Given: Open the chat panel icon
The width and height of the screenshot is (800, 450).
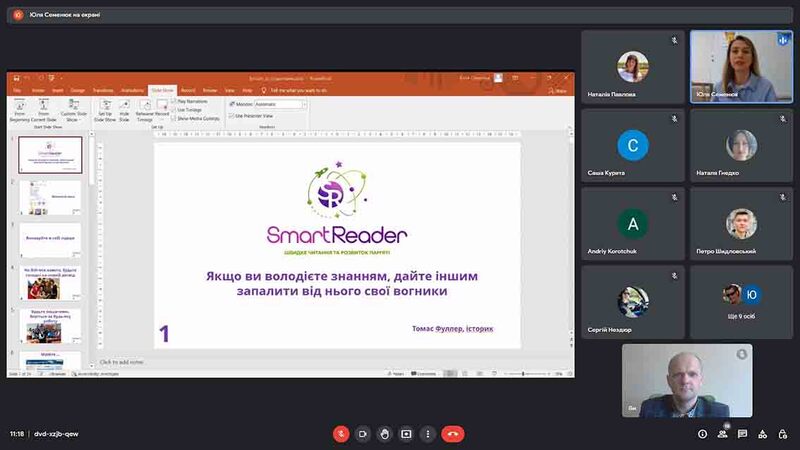Looking at the screenshot, I should [742, 434].
